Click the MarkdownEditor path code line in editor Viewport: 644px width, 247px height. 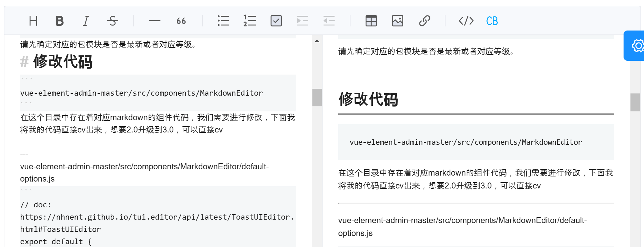142,93
